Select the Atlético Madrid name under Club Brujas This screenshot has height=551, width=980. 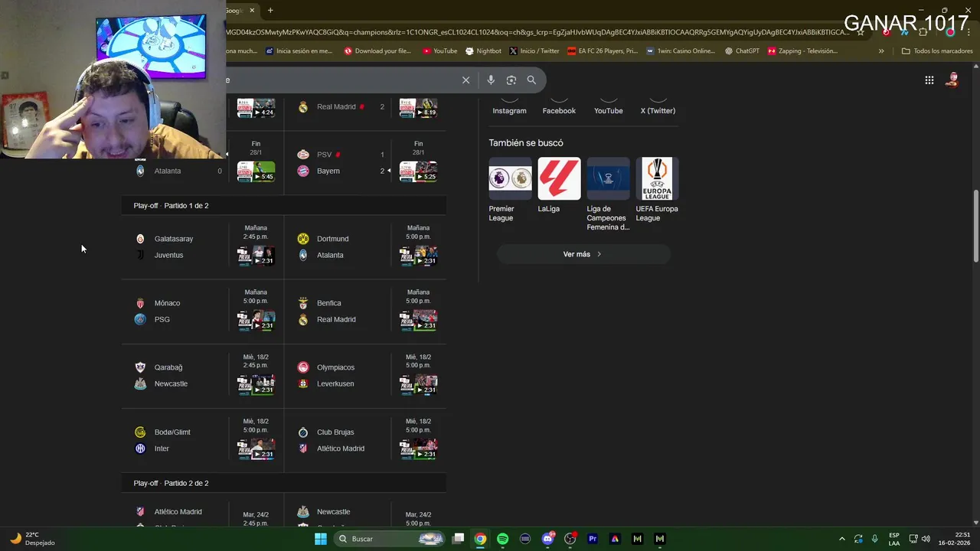click(x=341, y=448)
